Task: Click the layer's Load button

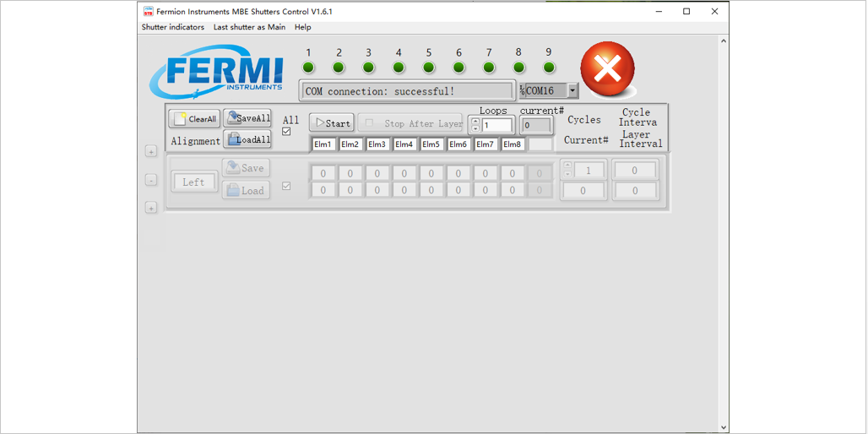Action: [246, 190]
